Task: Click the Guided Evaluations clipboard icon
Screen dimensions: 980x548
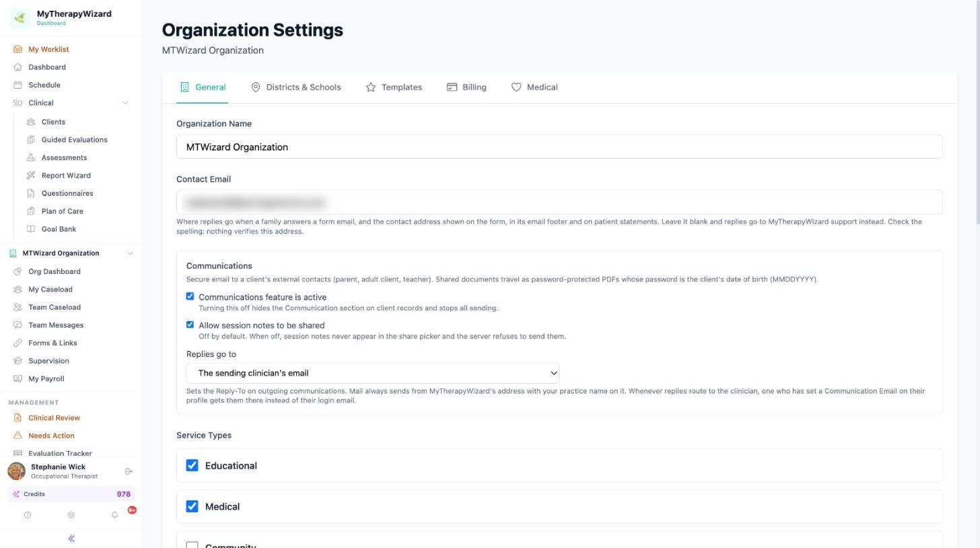Action: 31,140
